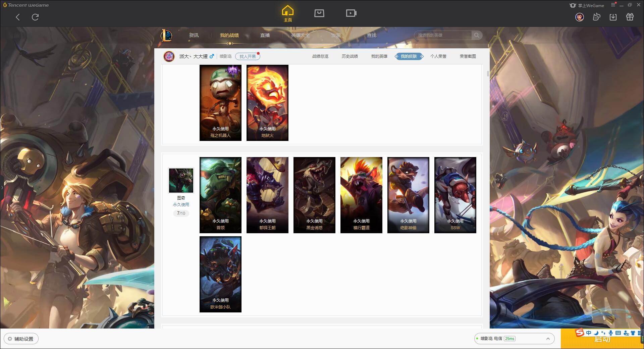Expand the left sidebar handle arrow
This screenshot has width=644, height=349.
click(2, 187)
